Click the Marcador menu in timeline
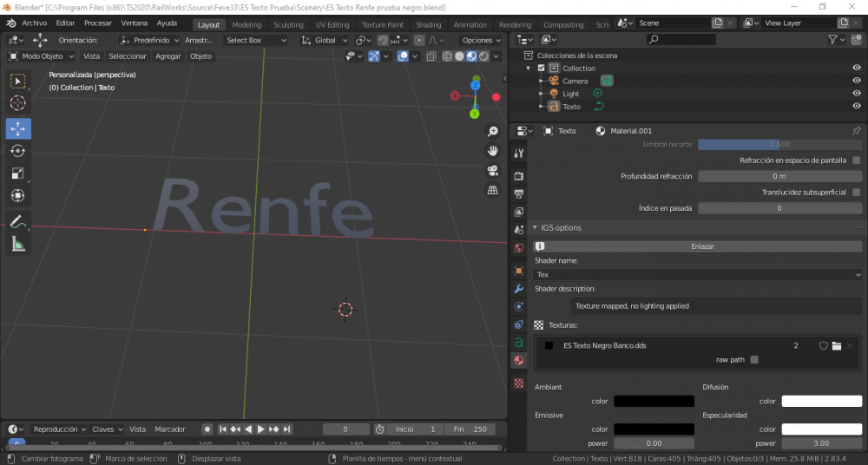Image resolution: width=868 pixels, height=465 pixels. [x=170, y=429]
